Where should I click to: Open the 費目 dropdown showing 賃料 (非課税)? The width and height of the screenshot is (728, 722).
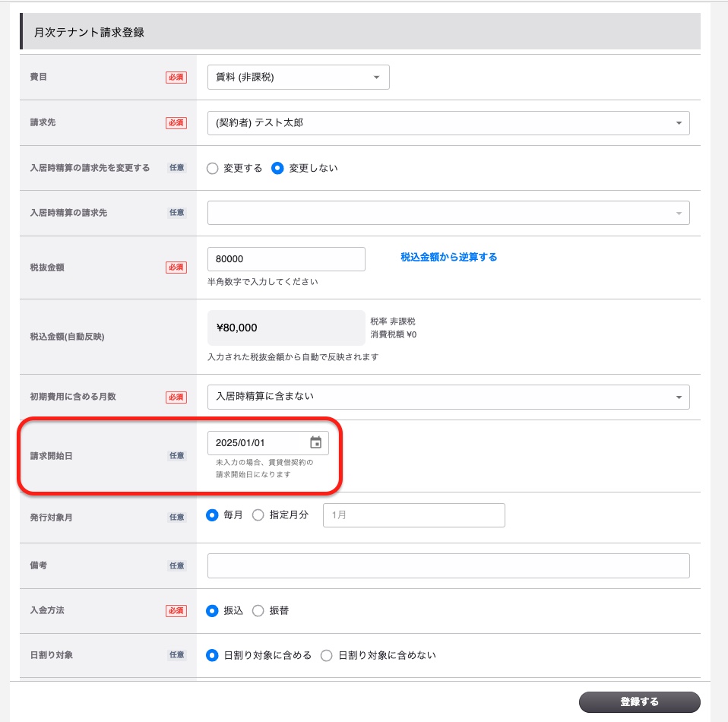tap(298, 77)
